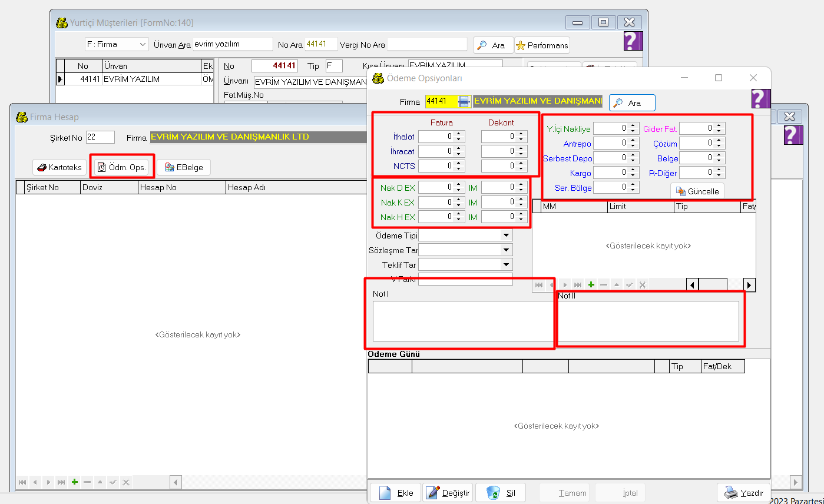The image size is (824, 504).
Task: Cancel edit in Firma Hesap navigator
Action: [126, 482]
